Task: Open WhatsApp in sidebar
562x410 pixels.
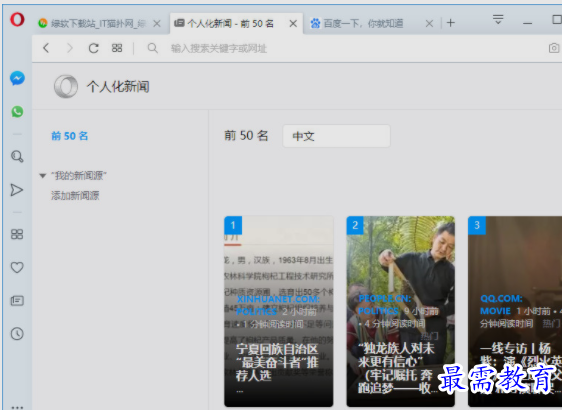Action: [17, 112]
